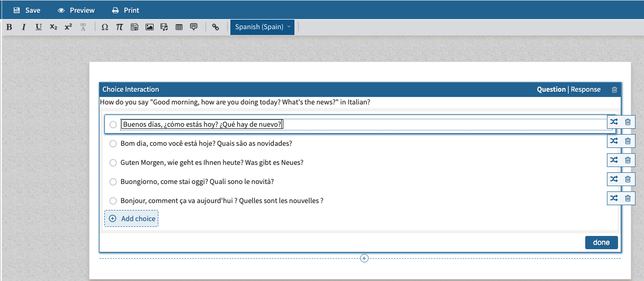The width and height of the screenshot is (644, 281).
Task: Insert a link using the chain icon
Action: [216, 27]
